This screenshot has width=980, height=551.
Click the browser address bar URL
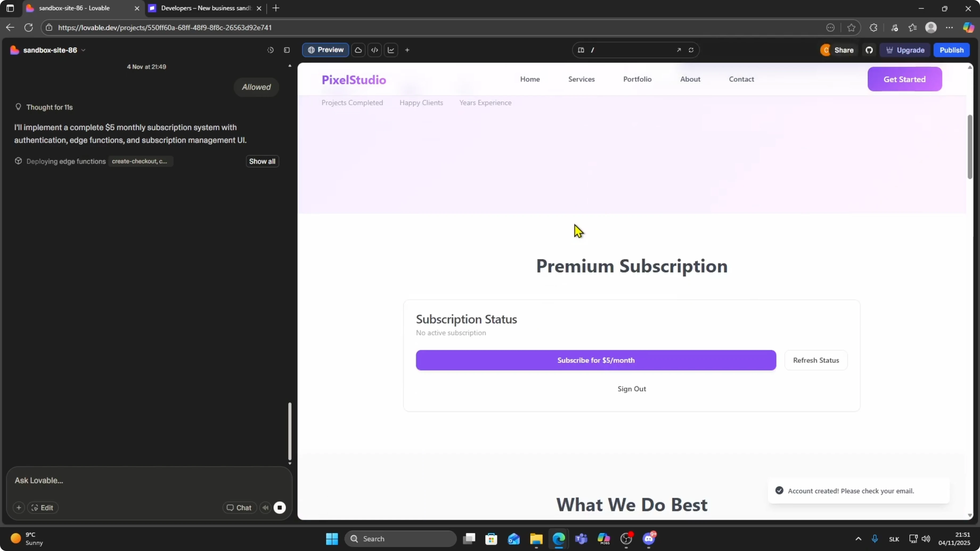click(x=165, y=27)
